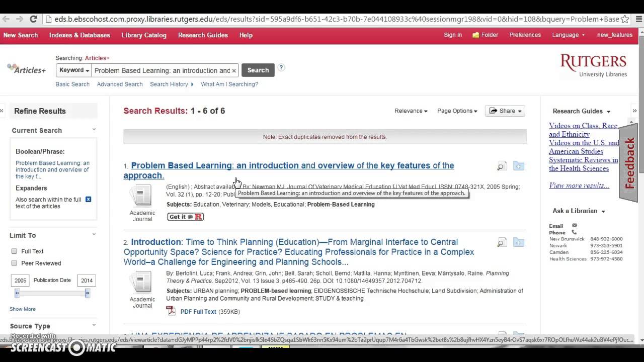The image size is (644, 362).
Task: Click the browser forward arrow
Action: coord(19,19)
